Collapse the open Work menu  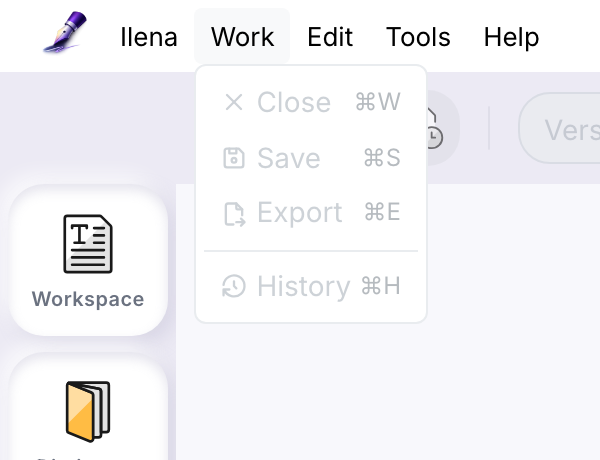click(x=242, y=37)
